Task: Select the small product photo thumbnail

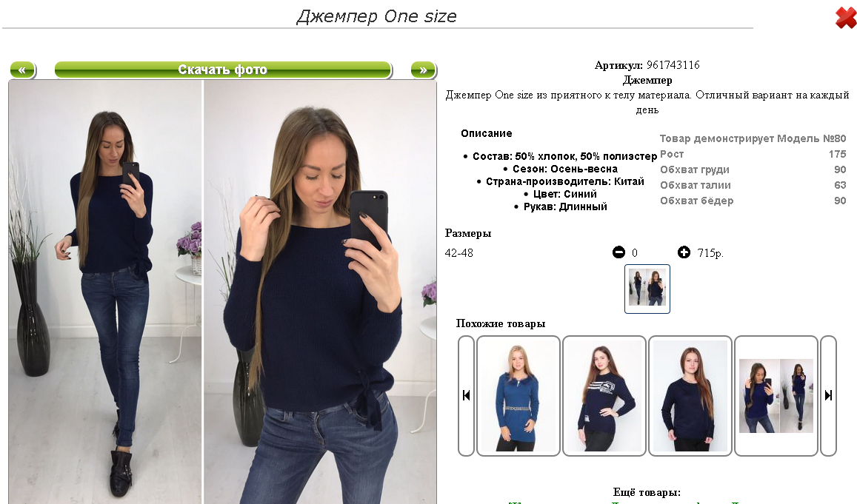Action: (x=647, y=289)
